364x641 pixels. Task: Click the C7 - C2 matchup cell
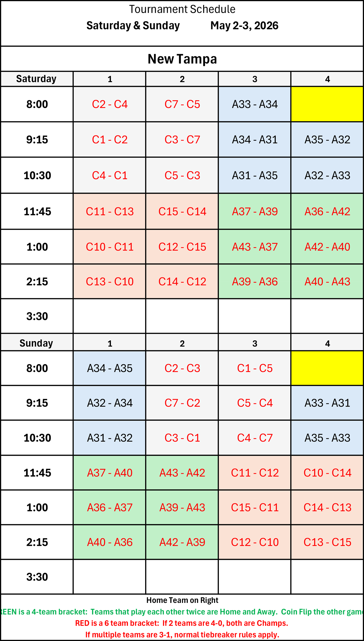point(182,403)
